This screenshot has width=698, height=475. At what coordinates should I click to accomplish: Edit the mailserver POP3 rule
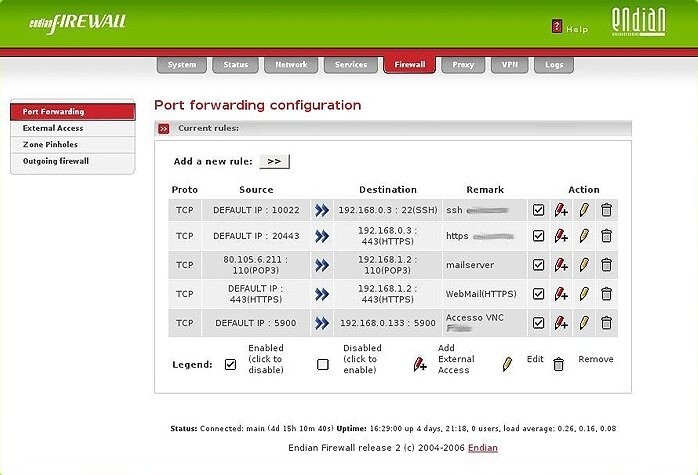point(584,265)
